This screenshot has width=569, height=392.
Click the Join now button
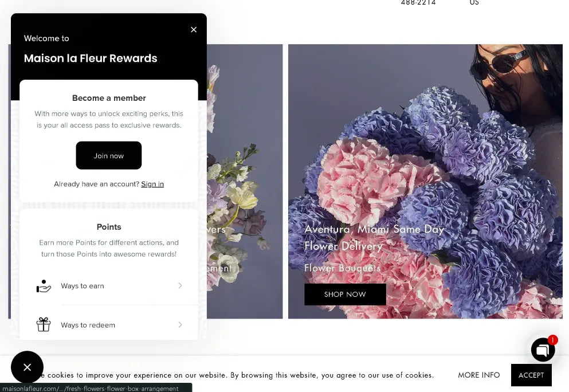(108, 155)
